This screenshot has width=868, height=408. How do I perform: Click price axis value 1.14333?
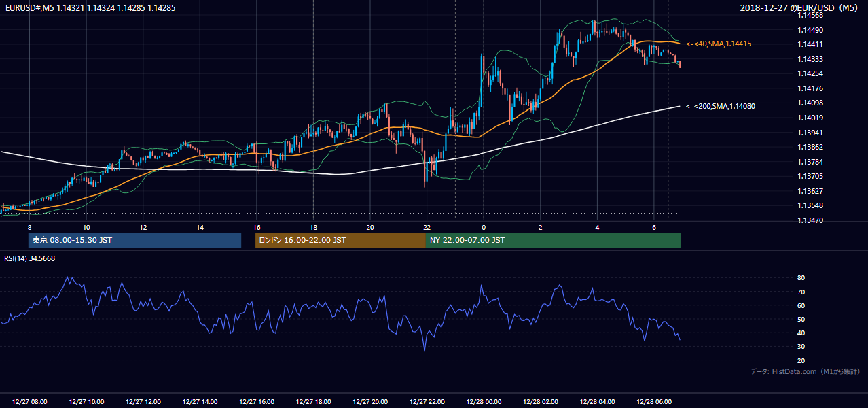pos(811,59)
